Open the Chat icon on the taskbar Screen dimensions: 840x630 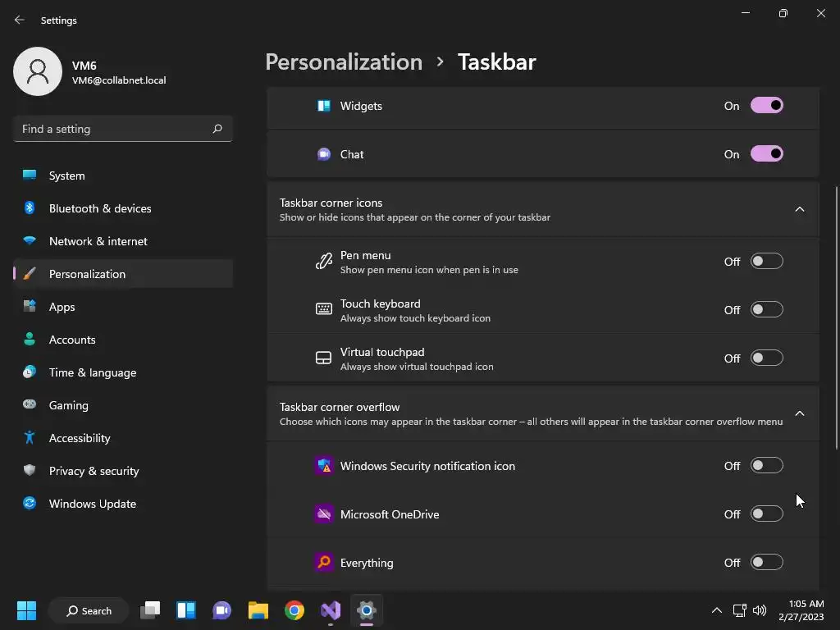221,610
